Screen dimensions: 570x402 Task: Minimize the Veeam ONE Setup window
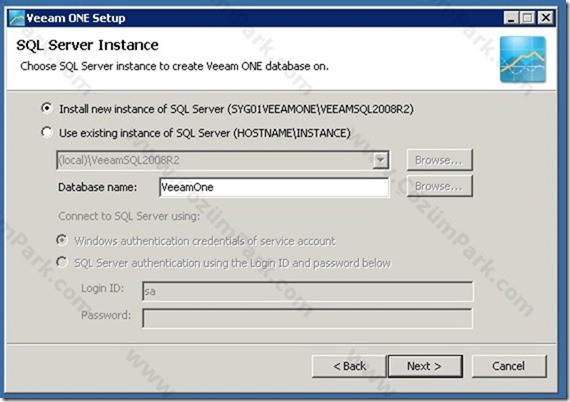click(511, 17)
